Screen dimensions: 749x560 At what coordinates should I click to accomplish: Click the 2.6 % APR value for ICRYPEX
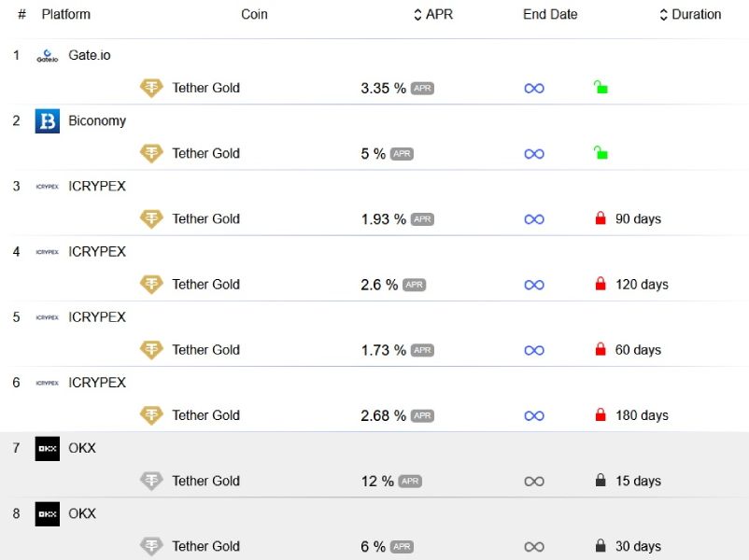379,285
